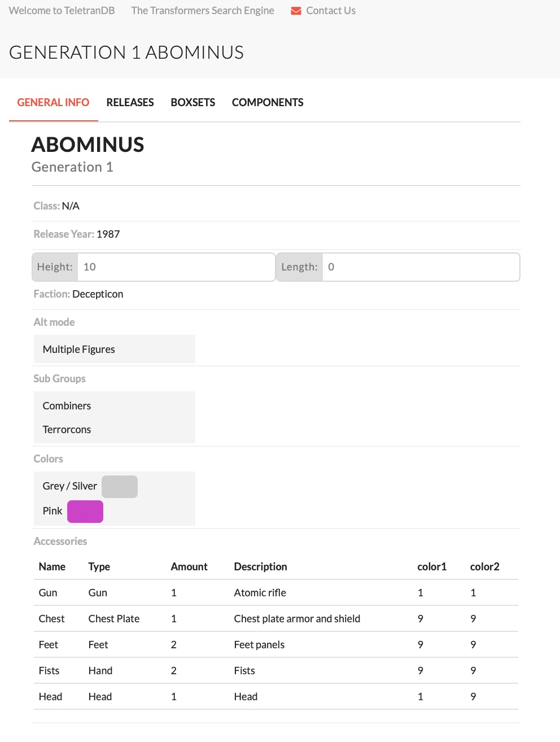
Task: Click the Height input field
Action: coord(176,267)
